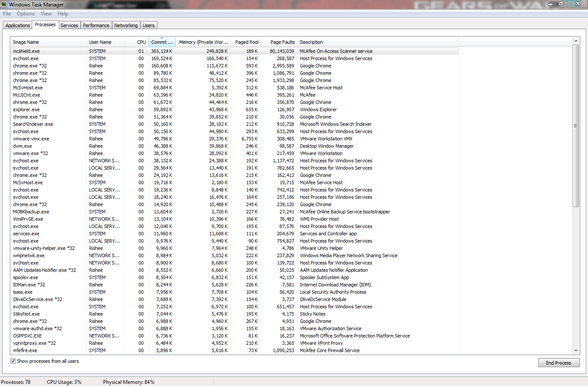Switch to the Networking tab
This screenshot has width=588, height=386.
pyautogui.click(x=126, y=25)
